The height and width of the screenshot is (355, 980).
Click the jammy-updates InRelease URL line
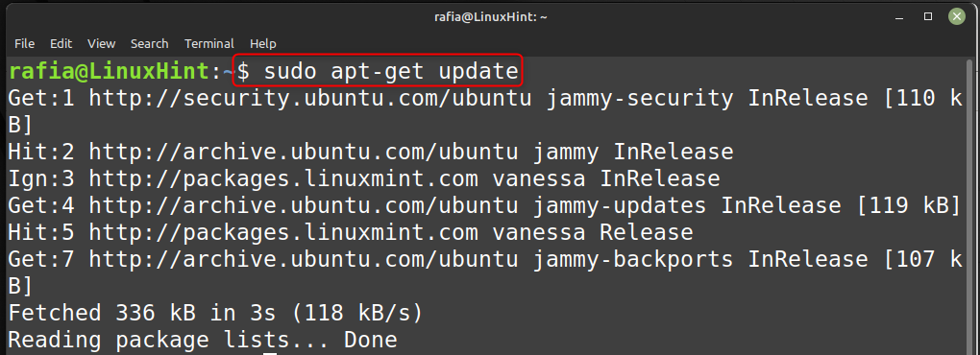(x=483, y=206)
